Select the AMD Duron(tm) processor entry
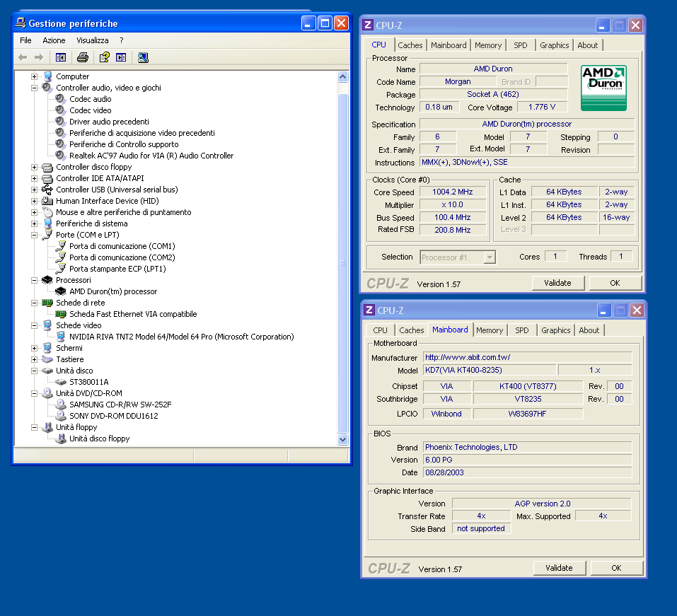 113,291
